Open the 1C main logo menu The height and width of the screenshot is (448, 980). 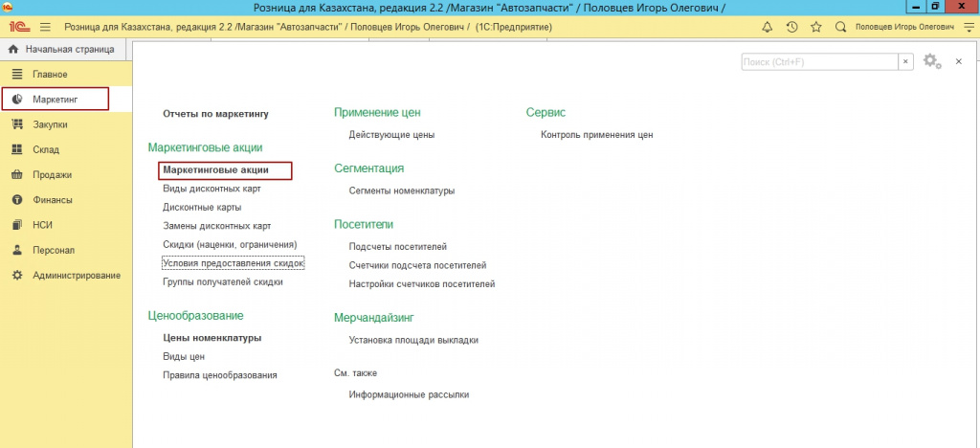pos(17,28)
